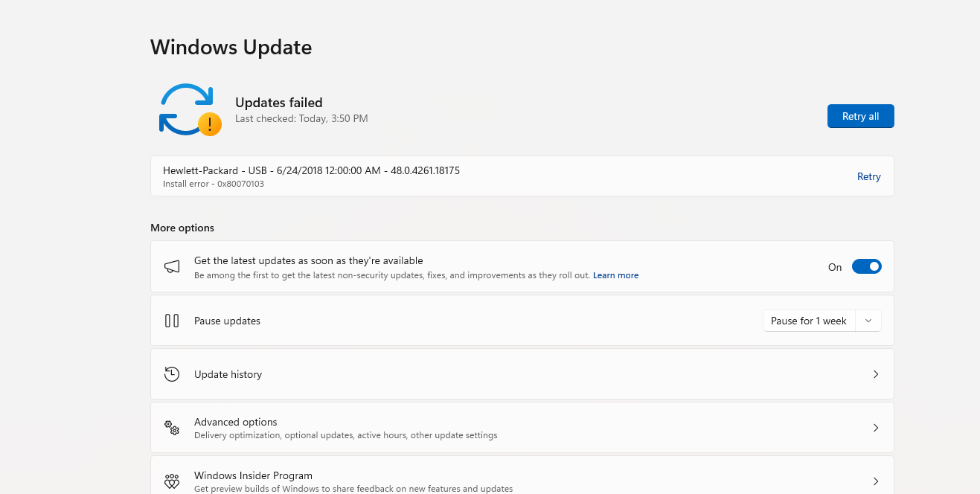Click the Windows Insider Program title
Screen dimensions: 980x494
[x=253, y=475]
